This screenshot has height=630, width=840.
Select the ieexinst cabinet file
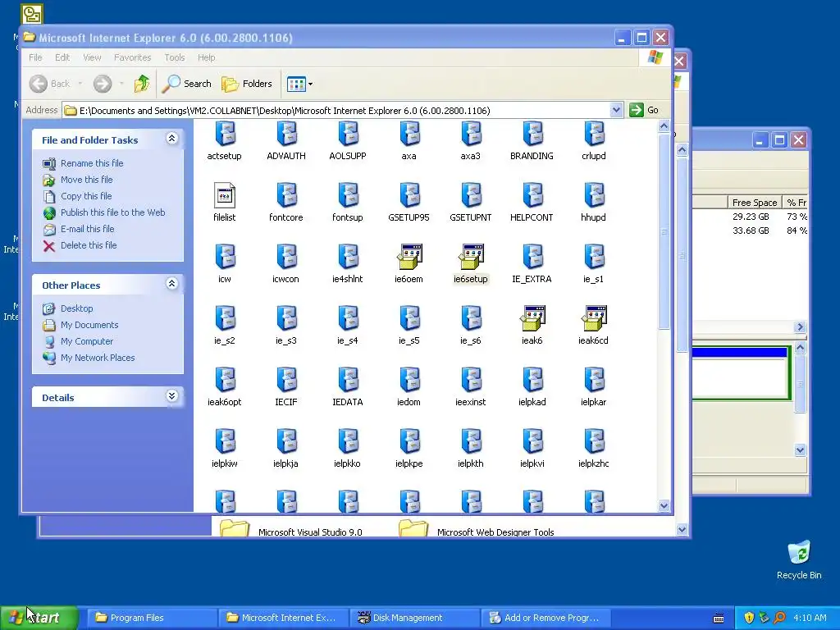[x=470, y=386]
